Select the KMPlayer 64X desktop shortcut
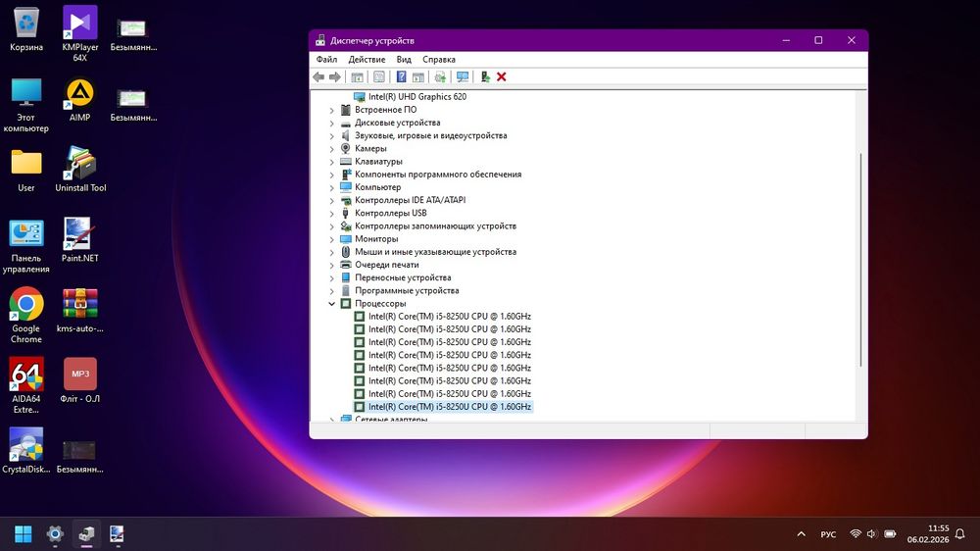The height and width of the screenshot is (551, 980). tap(80, 33)
